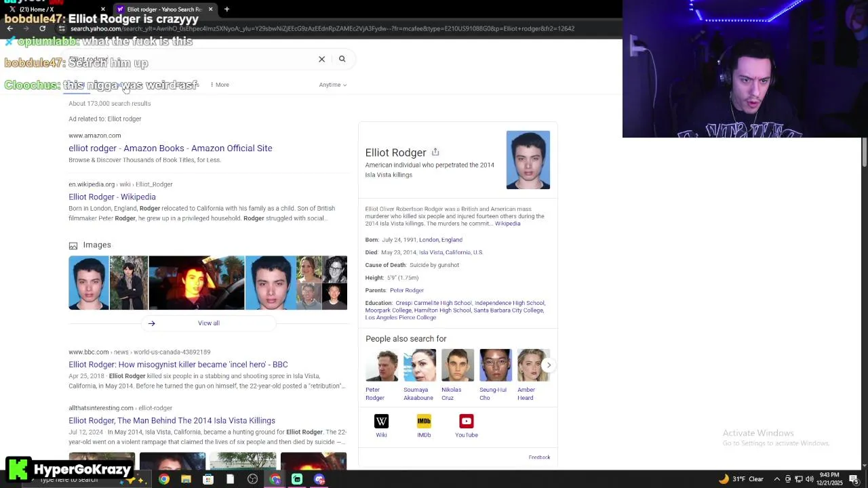Open the network tray icon
The image size is (868, 488).
pyautogui.click(x=799, y=479)
